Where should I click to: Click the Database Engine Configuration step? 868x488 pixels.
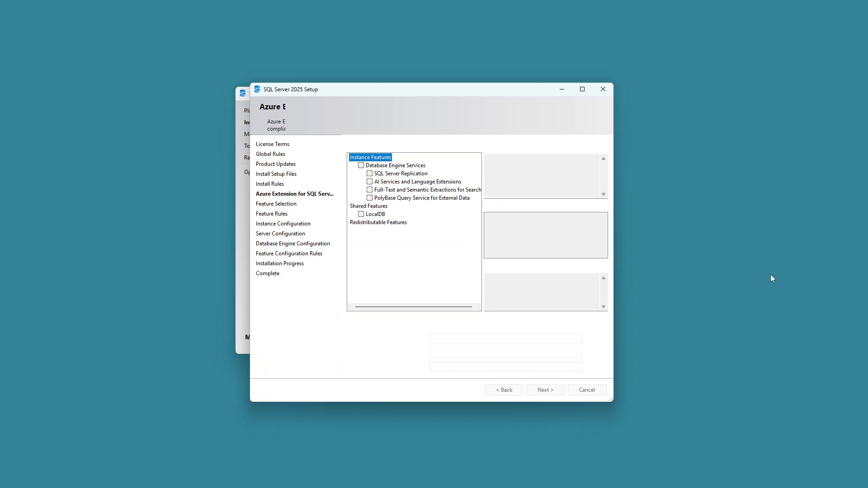tap(293, 244)
